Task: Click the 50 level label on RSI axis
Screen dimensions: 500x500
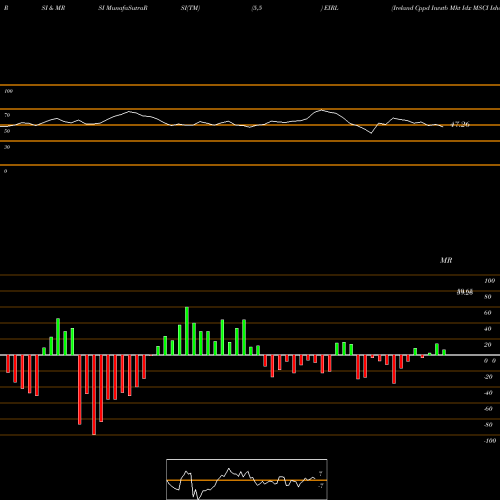Action: (x=7, y=131)
